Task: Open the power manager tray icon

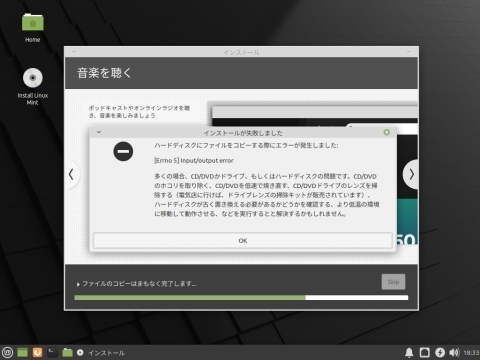Action: pos(440,352)
